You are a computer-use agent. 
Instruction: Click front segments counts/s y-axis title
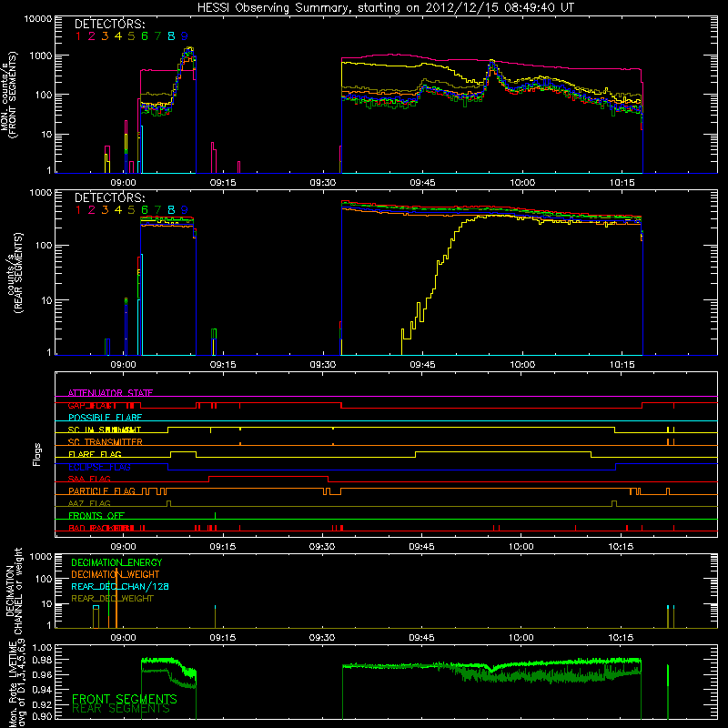pos(8,96)
